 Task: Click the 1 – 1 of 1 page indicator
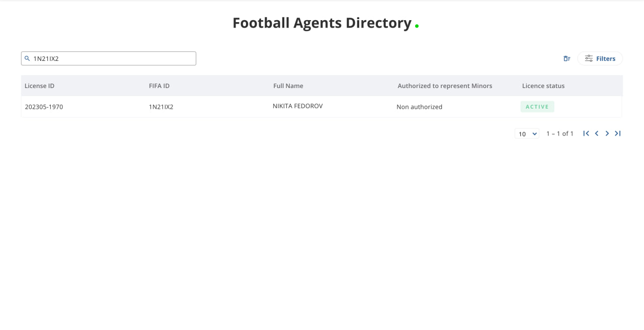tap(560, 134)
